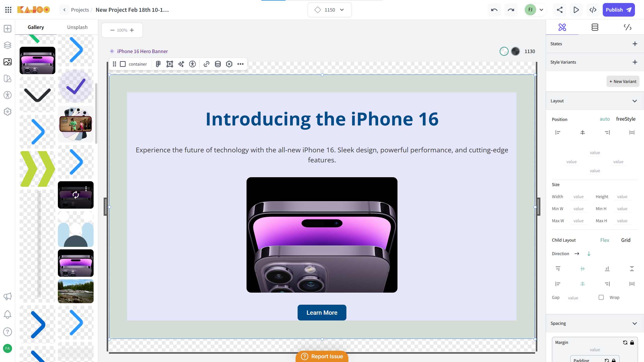Image resolution: width=644 pixels, height=362 pixels.
Task: Click the AI sparkle icon in the container toolbar
Action: click(x=181, y=64)
